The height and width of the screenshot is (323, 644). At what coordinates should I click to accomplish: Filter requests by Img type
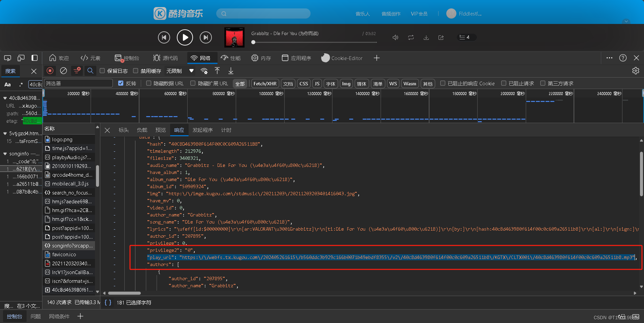point(346,84)
